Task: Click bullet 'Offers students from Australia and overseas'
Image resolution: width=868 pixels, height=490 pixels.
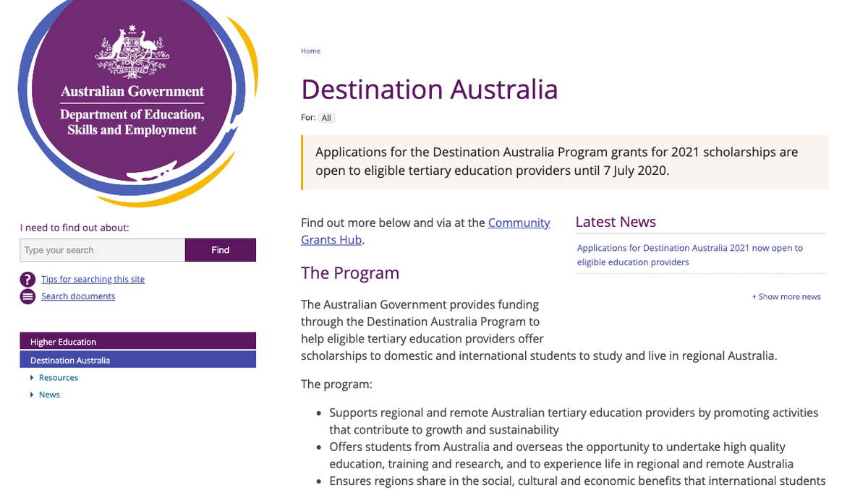Action: pos(561,455)
